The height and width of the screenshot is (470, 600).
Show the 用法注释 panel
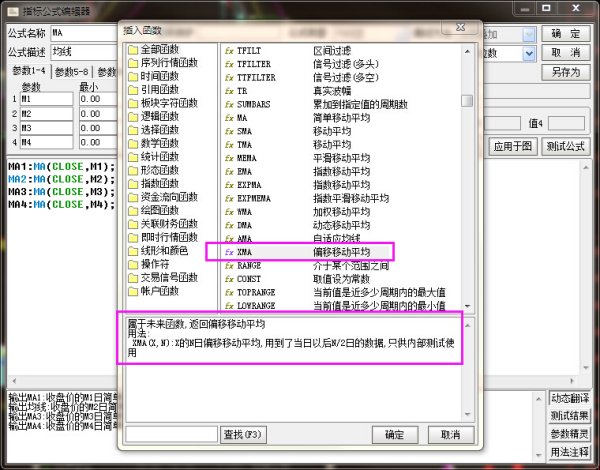coord(569,451)
